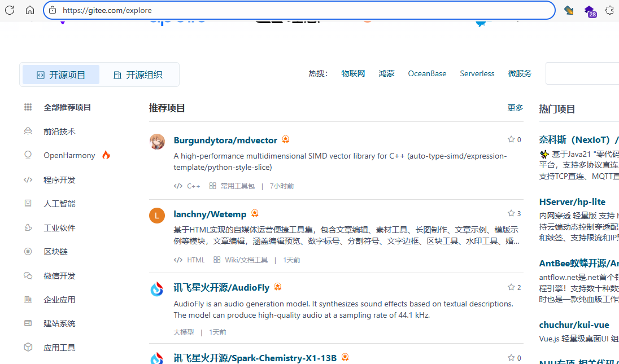Click the building icon beside 企业应用
This screenshot has height=364, width=619.
[28, 300]
